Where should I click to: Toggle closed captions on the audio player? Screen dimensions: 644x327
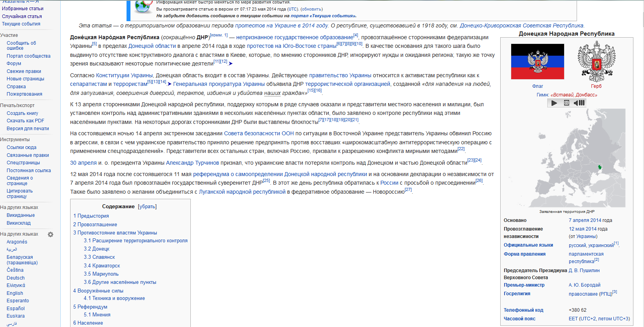pyautogui.click(x=566, y=103)
